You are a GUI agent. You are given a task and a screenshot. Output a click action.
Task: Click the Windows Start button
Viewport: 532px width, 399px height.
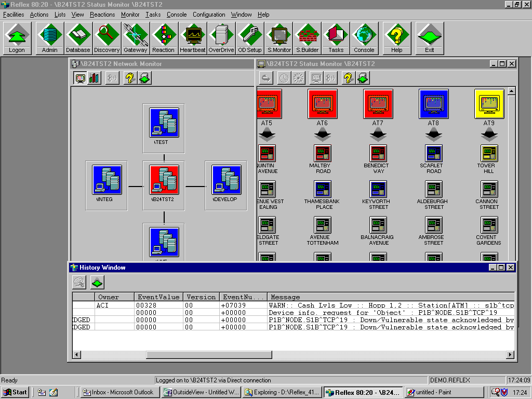15,392
